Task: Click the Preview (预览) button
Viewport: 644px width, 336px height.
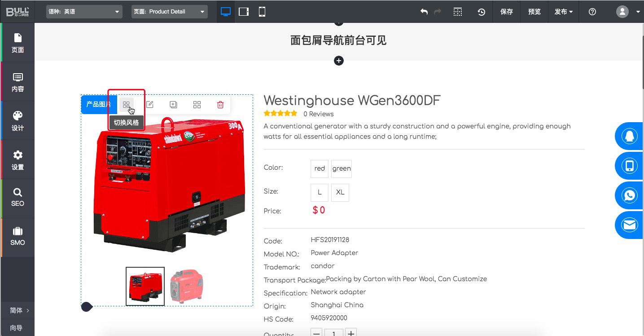Action: click(x=534, y=12)
